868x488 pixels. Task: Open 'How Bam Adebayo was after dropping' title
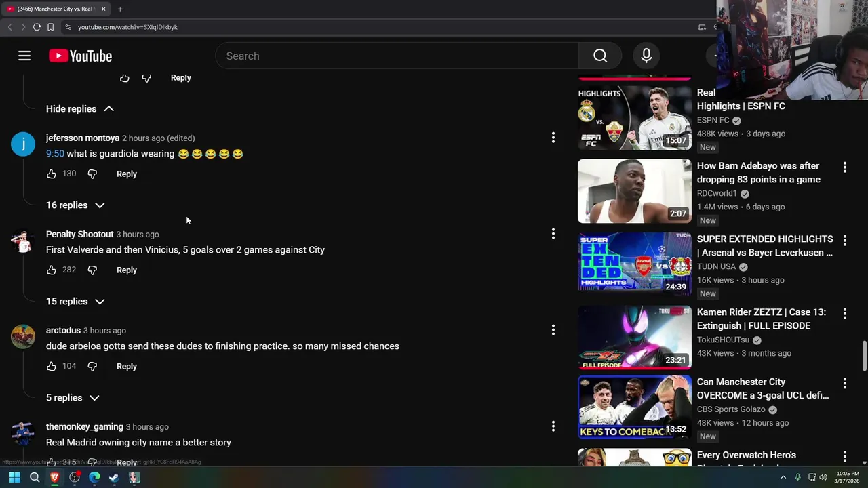[x=759, y=173]
